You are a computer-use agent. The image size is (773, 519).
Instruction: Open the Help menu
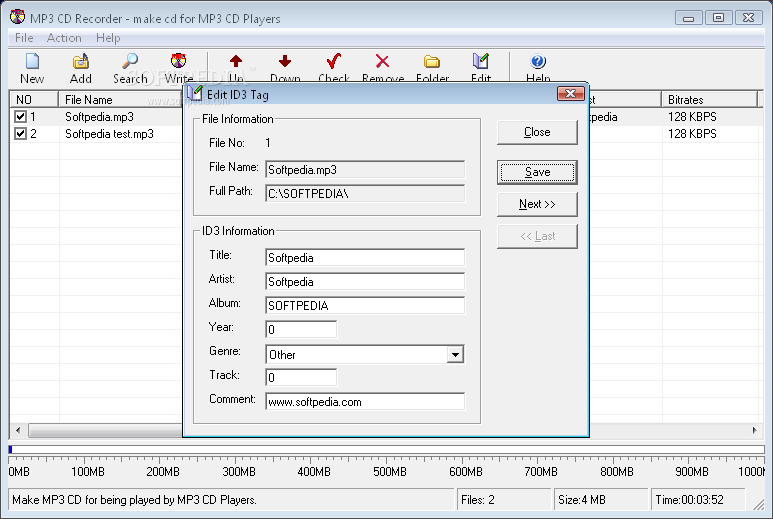pyautogui.click(x=108, y=38)
